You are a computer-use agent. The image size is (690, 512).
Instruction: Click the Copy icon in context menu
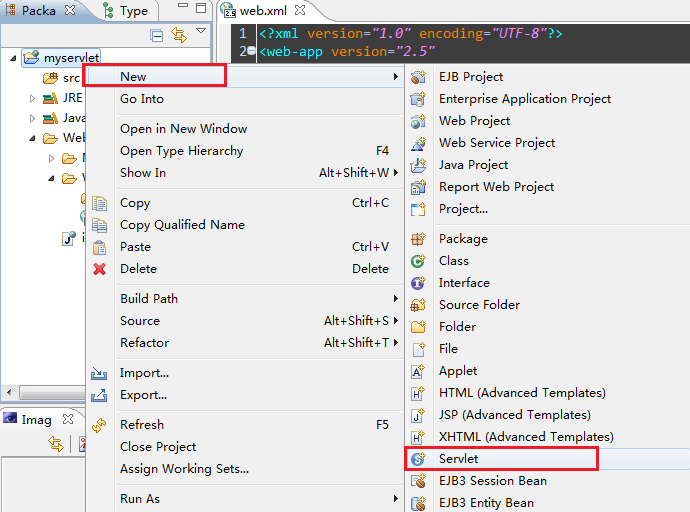tap(99, 203)
